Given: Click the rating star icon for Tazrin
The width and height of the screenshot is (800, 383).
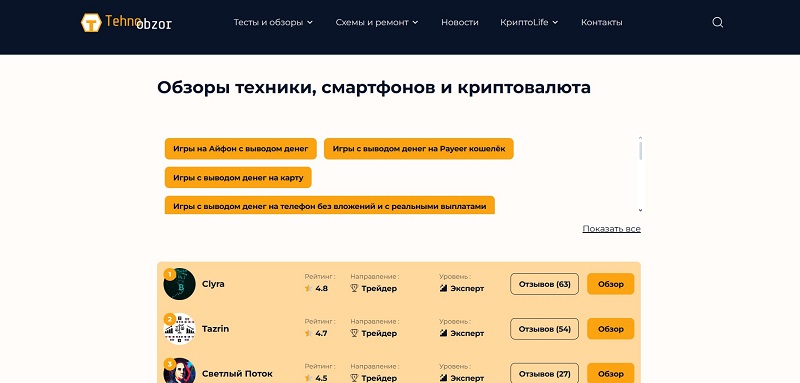Looking at the screenshot, I should pyautogui.click(x=308, y=333).
